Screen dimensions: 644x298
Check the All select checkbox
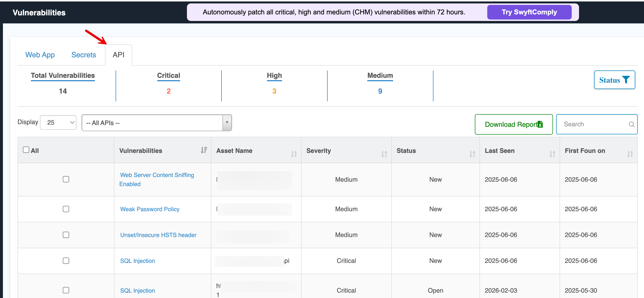tap(26, 150)
